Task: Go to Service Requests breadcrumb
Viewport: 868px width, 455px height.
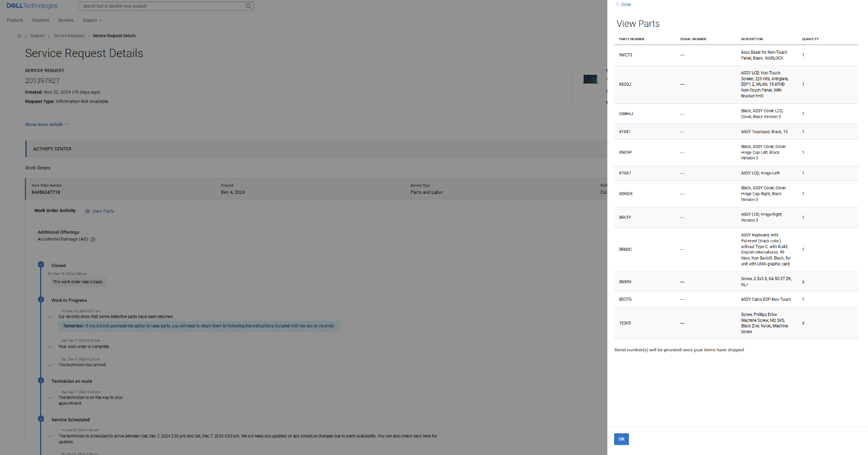Action: pos(69,36)
